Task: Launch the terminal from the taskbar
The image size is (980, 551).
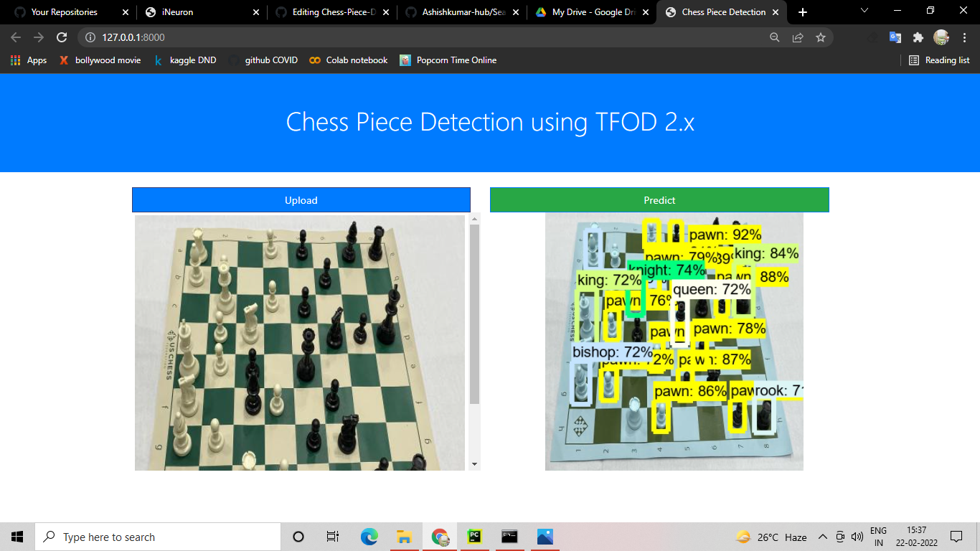Action: point(509,536)
